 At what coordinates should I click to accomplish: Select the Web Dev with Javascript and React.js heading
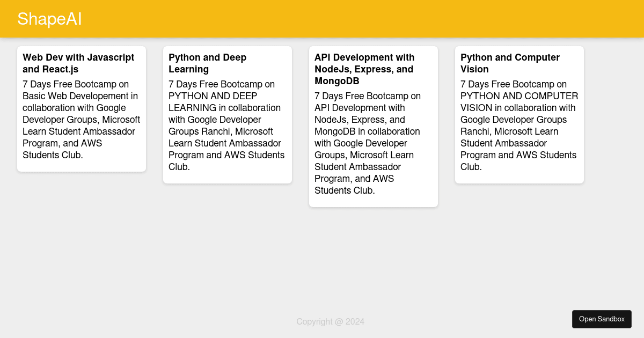78,63
